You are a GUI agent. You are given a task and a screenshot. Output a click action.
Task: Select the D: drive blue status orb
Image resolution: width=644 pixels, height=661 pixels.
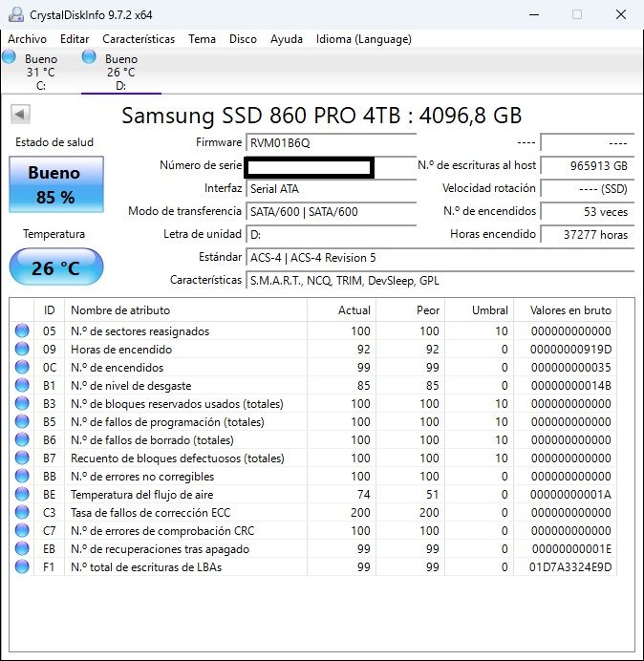click(89, 56)
